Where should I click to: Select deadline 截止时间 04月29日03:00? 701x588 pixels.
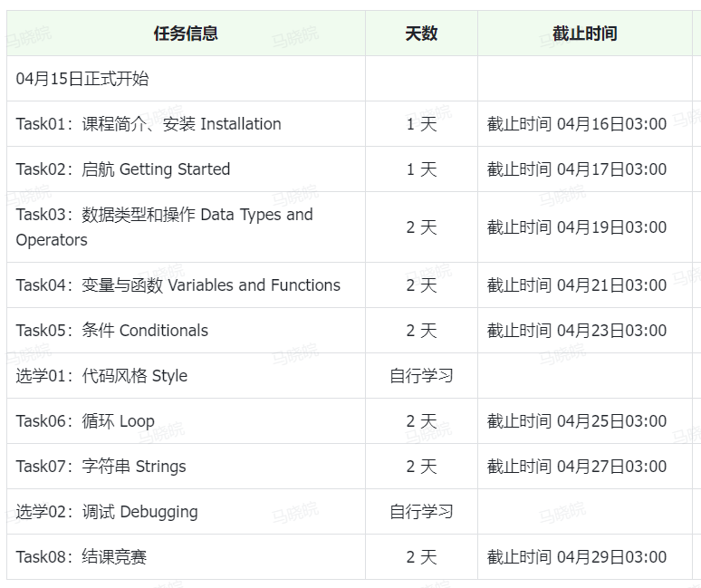click(x=585, y=556)
